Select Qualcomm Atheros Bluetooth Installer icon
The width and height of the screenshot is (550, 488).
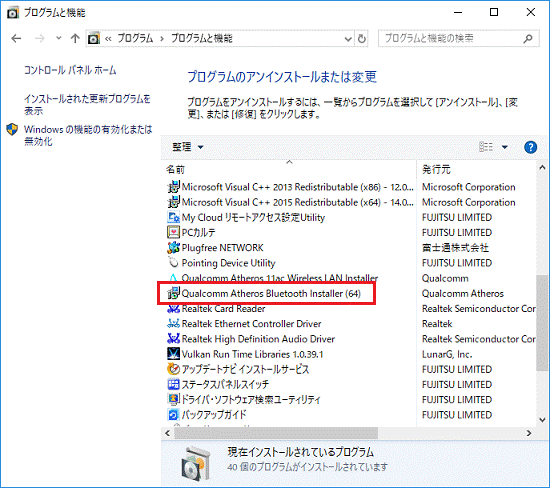pyautogui.click(x=173, y=293)
